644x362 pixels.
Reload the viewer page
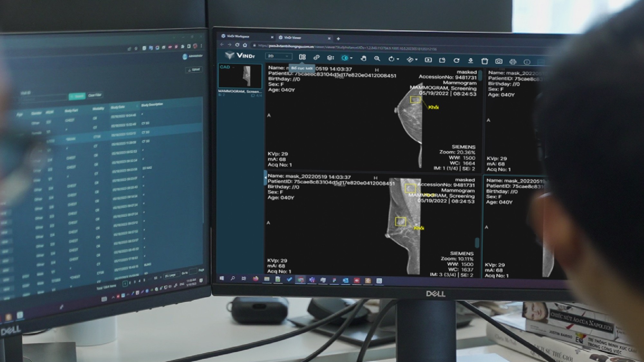point(237,45)
